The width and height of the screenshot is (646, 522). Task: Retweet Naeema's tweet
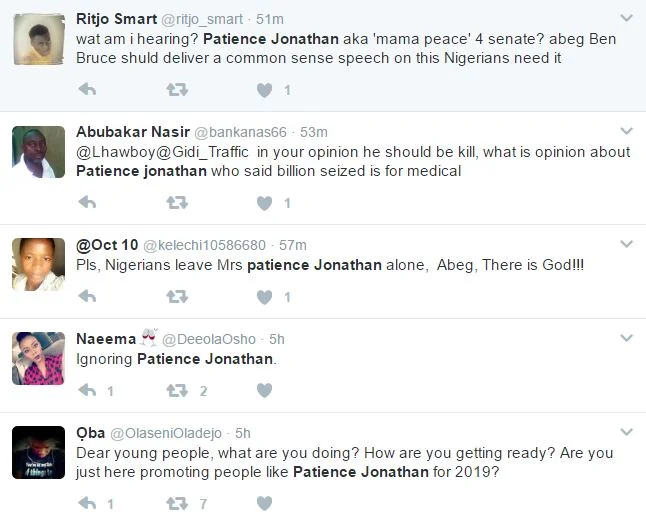tap(176, 390)
